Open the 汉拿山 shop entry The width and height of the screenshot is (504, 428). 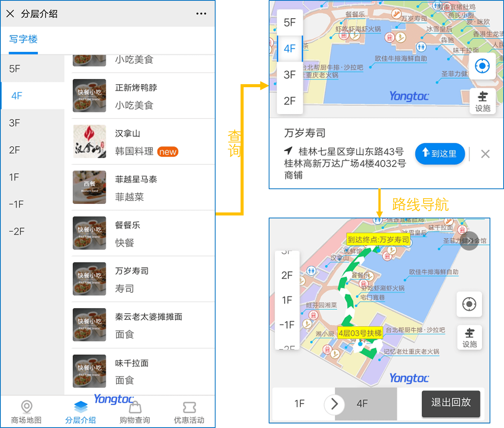pyautogui.click(x=143, y=142)
